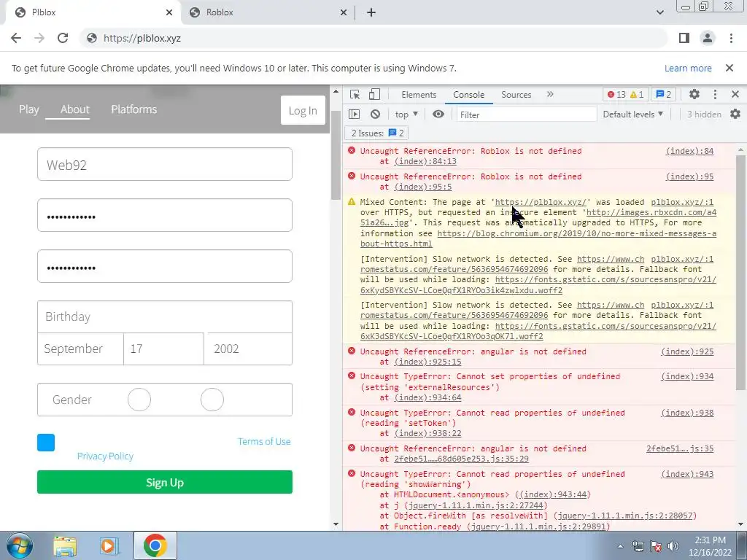This screenshot has width=747, height=560.
Task: Click the confirm password field
Action: (x=165, y=266)
